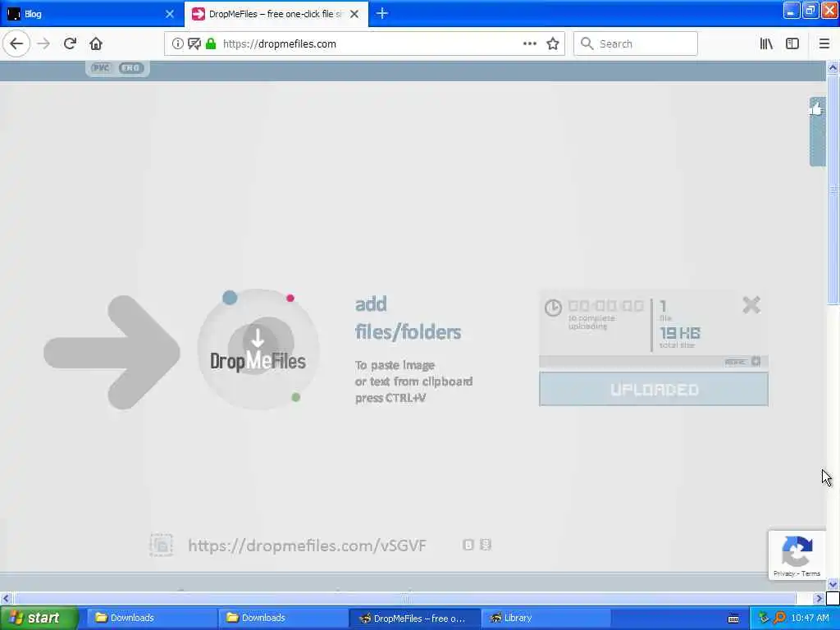This screenshot has width=840, height=630.
Task: Open the browser home page
Action: coord(96,44)
